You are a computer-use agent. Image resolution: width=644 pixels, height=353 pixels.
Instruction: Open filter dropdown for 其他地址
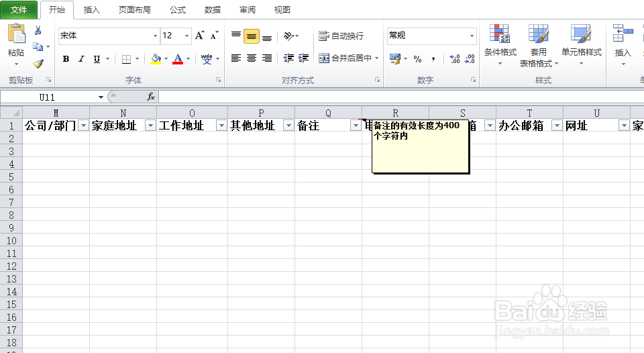[288, 125]
